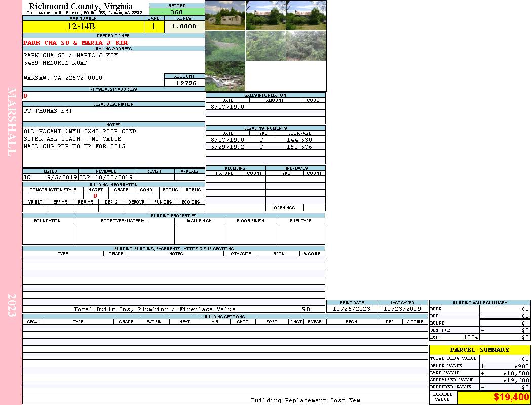Click the red taxable value $19,400
532x405 pixels.
point(511,397)
